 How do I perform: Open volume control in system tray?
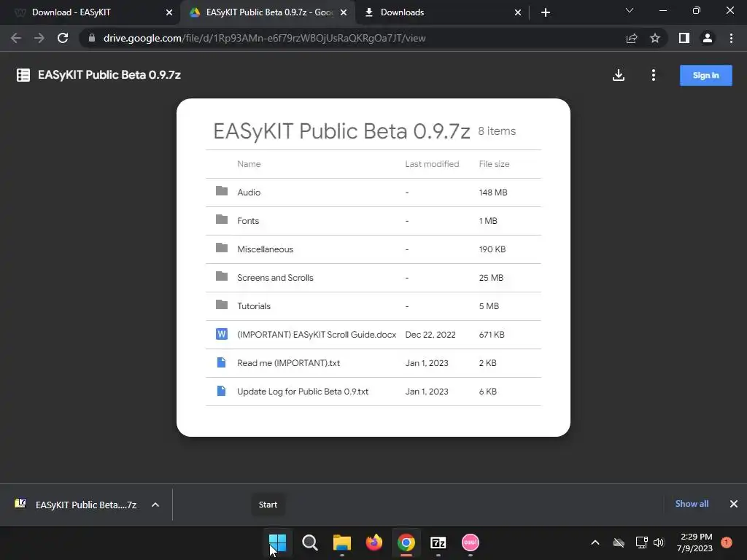659,542
